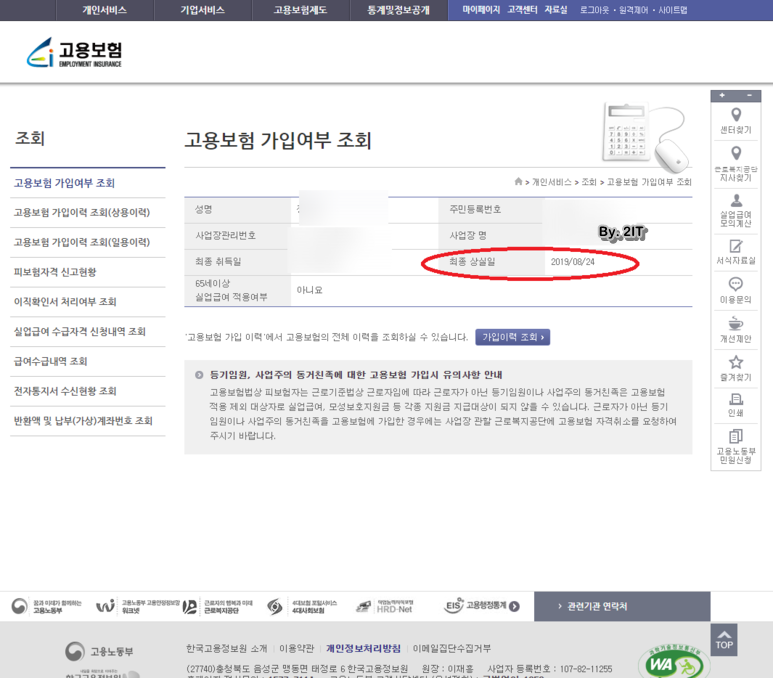Open 실업급여 모의계산 person icon
Viewport: 773px width, 678px height.
pos(736,200)
